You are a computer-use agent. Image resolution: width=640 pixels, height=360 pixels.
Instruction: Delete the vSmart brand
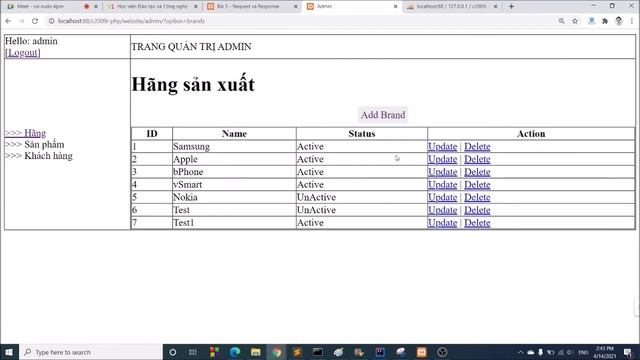pyautogui.click(x=477, y=184)
